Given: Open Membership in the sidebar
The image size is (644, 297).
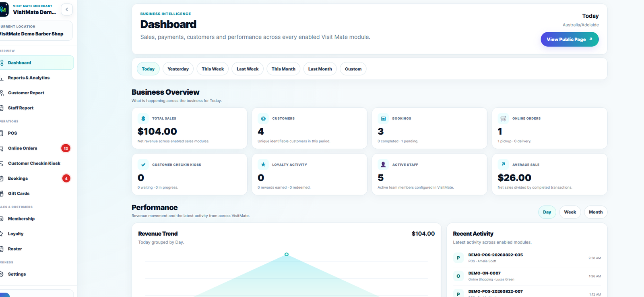Looking at the screenshot, I should pyautogui.click(x=36, y=219).
